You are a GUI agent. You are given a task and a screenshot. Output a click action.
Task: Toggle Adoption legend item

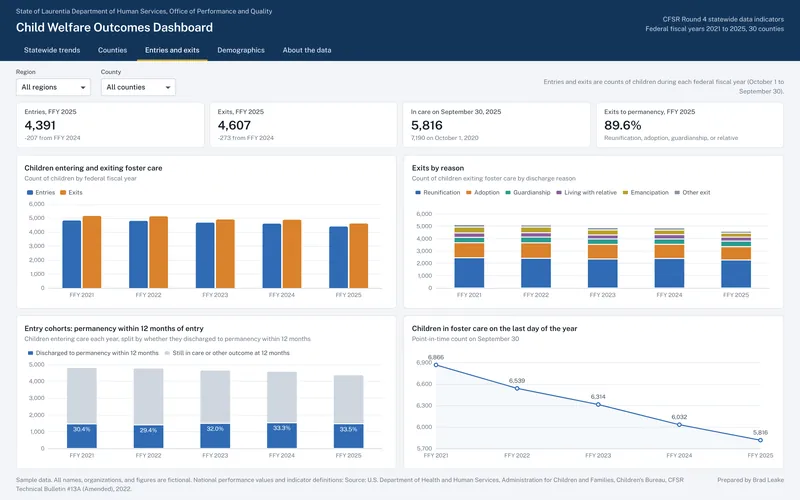483,192
